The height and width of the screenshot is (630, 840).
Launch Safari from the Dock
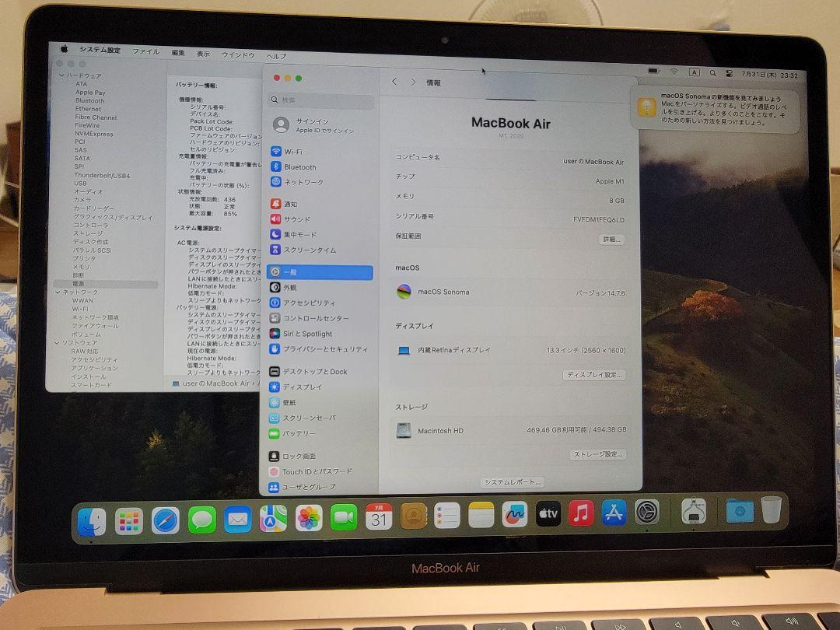(x=166, y=520)
